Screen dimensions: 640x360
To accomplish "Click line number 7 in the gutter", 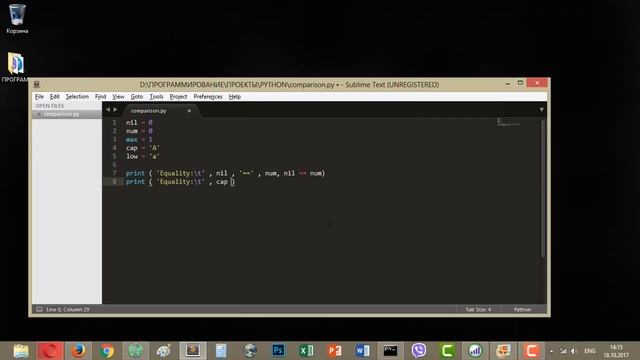I will point(114,173).
